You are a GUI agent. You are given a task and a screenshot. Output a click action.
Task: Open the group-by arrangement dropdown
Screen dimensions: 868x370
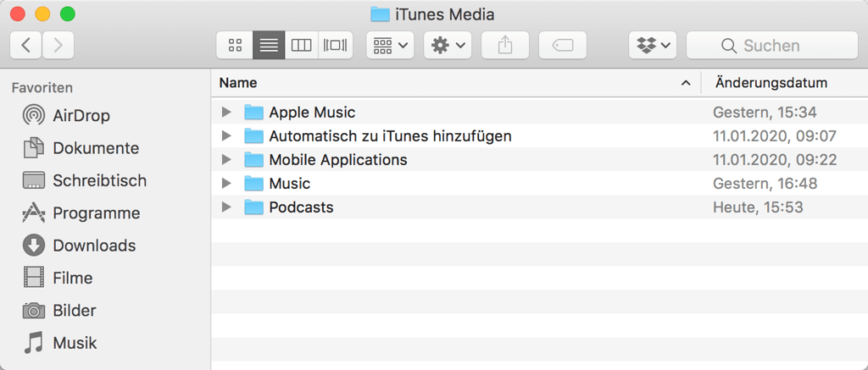(x=390, y=46)
